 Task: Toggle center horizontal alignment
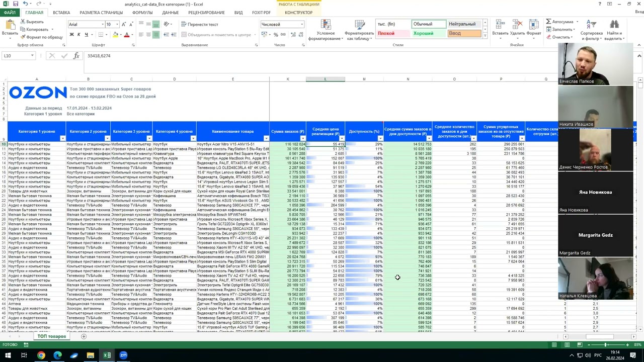tap(148, 35)
